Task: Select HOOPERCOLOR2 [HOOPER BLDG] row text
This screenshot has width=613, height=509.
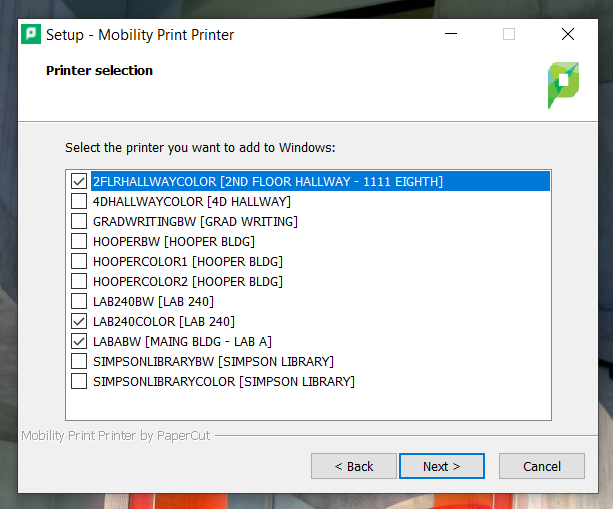Action: point(188,281)
